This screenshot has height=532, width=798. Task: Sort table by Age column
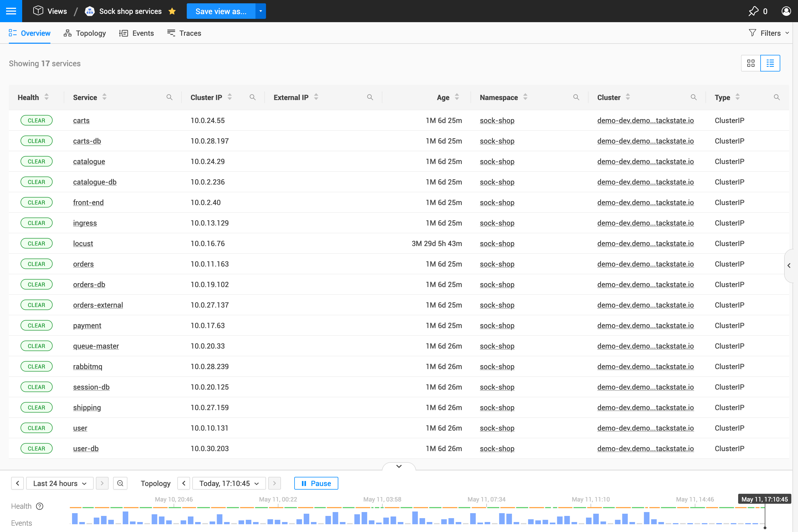457,97
